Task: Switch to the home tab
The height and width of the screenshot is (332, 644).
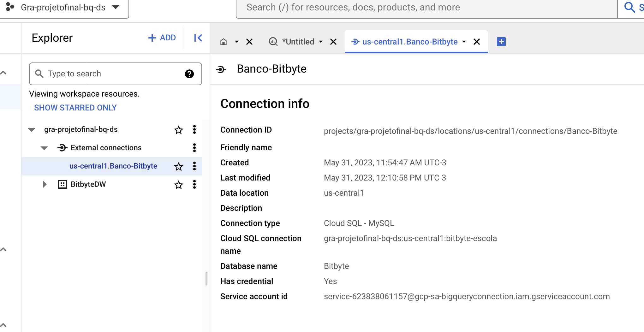Action: click(224, 42)
